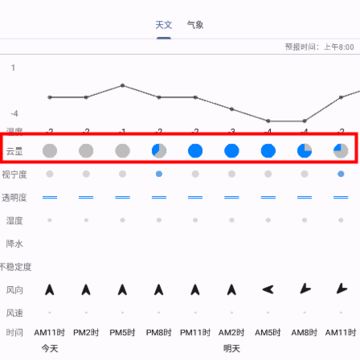
Task: Click the chart axis value -4
Action: click(x=14, y=114)
